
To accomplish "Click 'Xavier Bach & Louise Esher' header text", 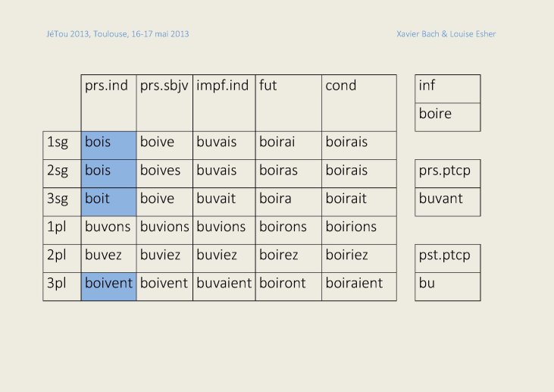I will click(446, 34).
